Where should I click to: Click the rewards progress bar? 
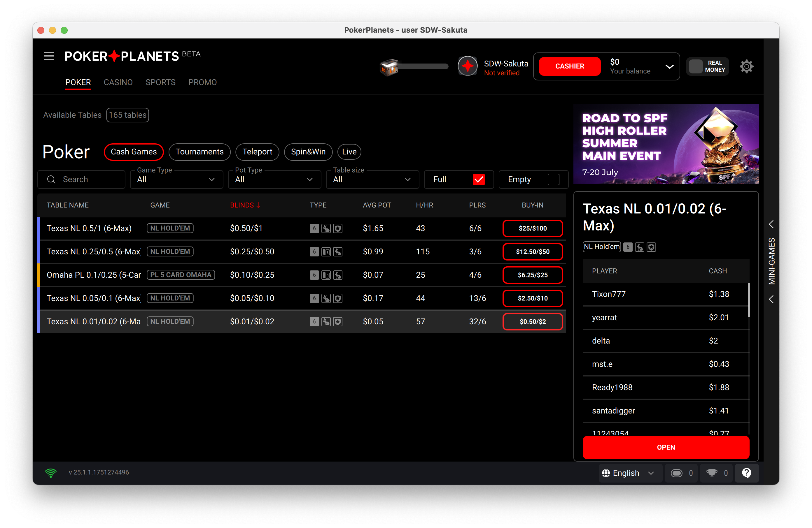[x=423, y=66]
